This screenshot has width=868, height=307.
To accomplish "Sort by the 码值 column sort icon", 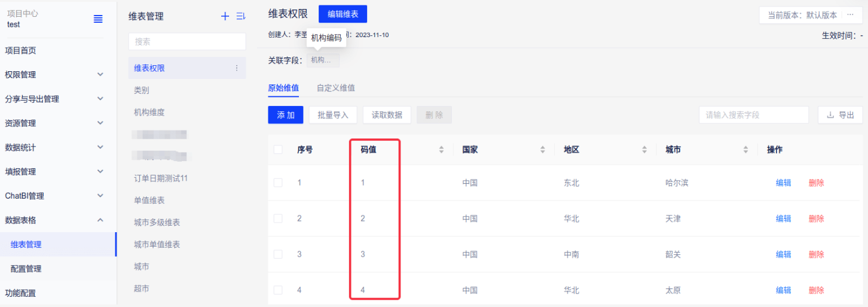I will [x=442, y=150].
